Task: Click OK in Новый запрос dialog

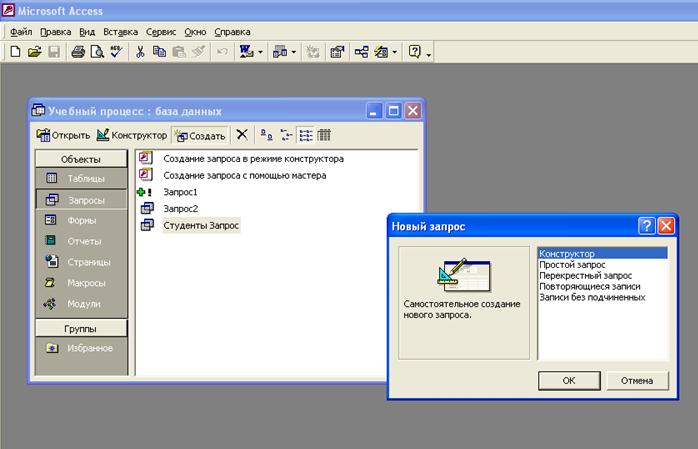Action: pyautogui.click(x=569, y=381)
